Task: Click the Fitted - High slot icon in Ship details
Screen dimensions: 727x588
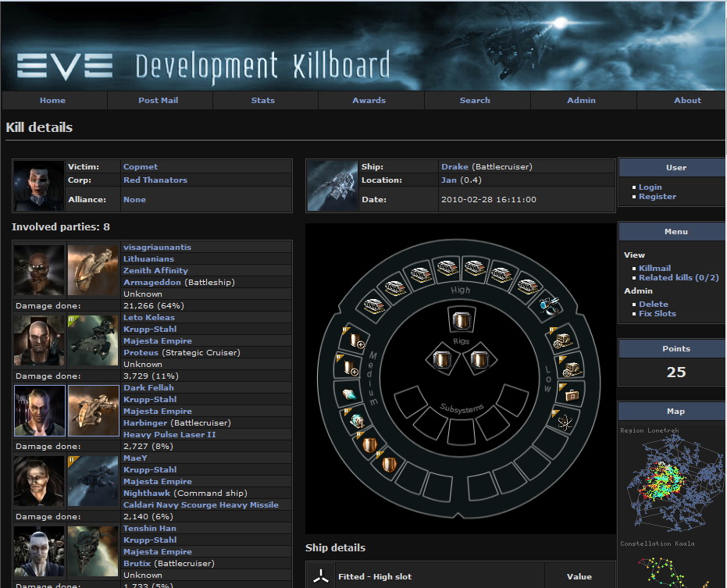Action: tap(320, 576)
